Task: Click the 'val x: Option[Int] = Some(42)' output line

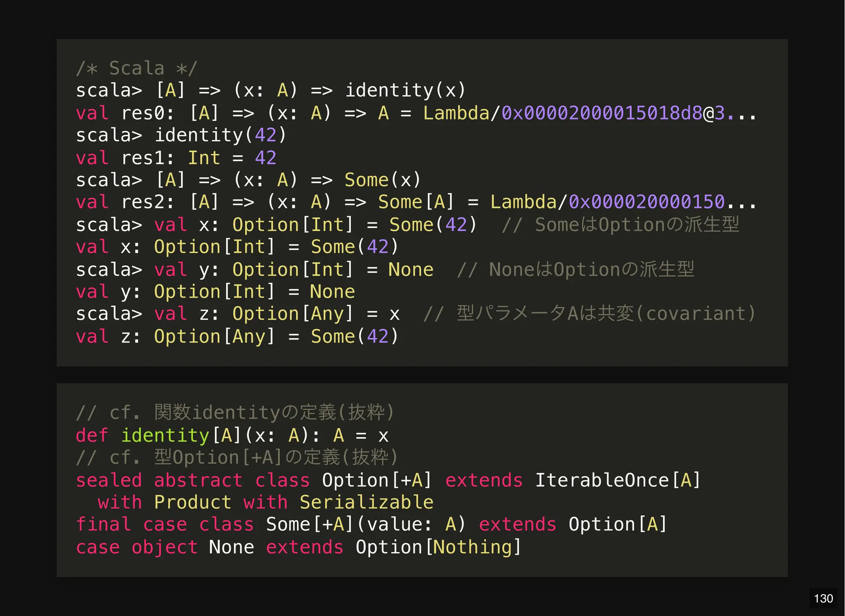Action: point(237,247)
